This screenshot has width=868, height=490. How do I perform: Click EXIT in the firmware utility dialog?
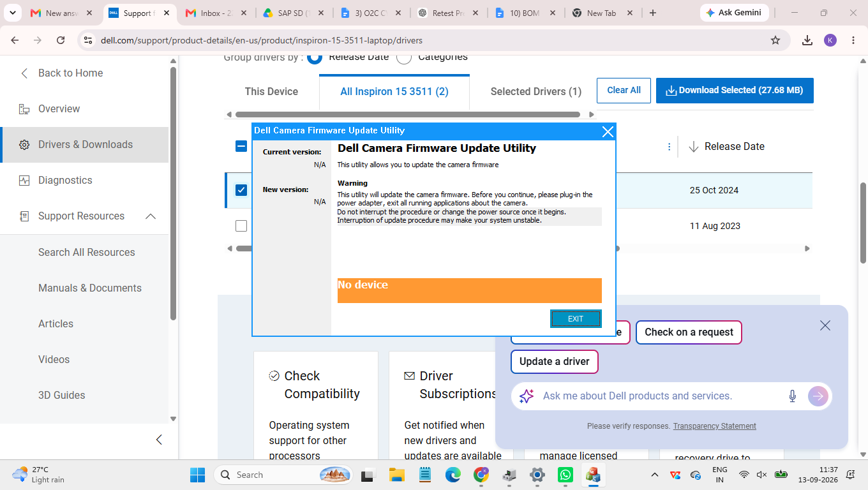click(x=576, y=318)
